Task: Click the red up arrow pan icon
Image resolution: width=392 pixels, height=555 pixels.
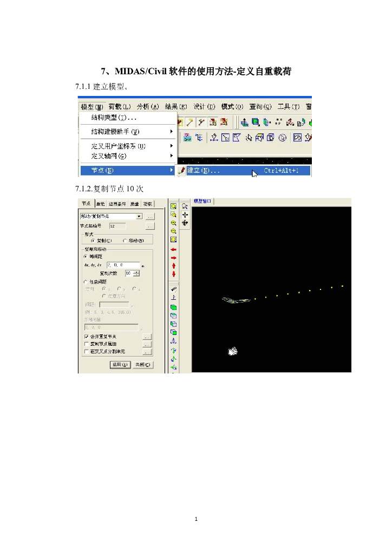Action: [174, 266]
